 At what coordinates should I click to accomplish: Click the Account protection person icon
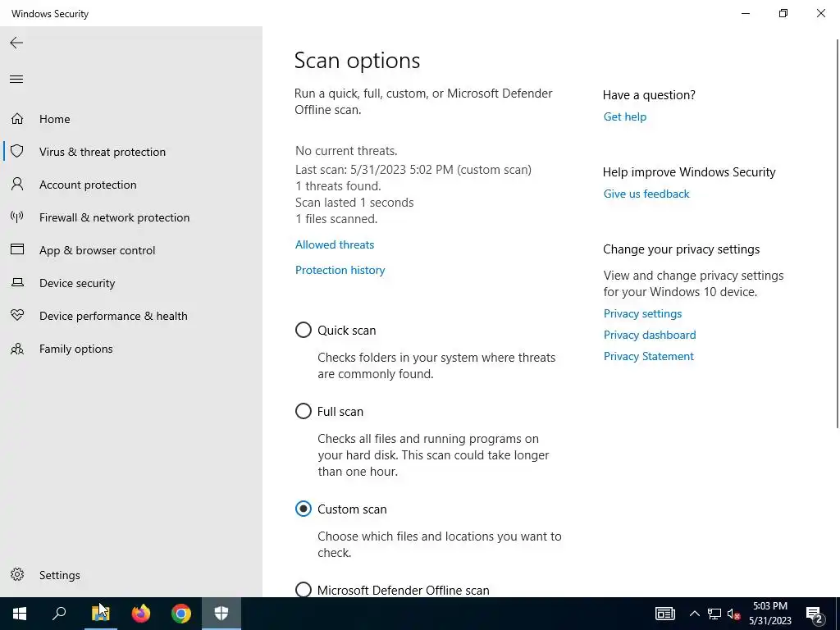(17, 185)
